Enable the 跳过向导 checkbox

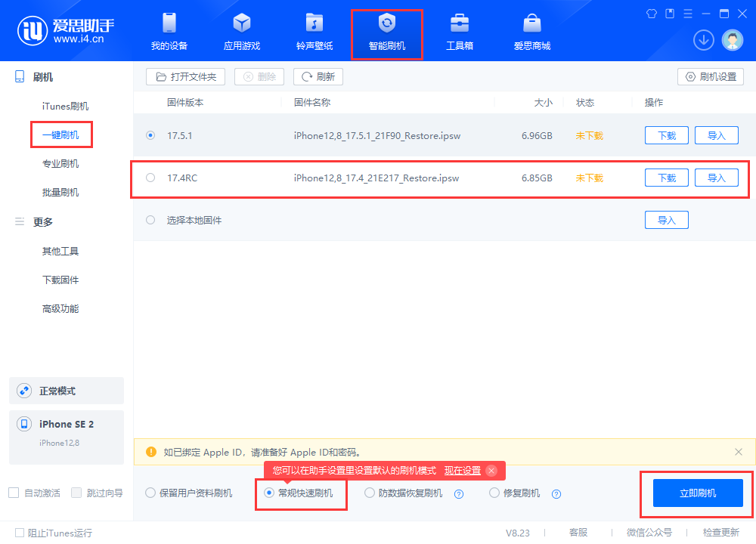pos(76,493)
